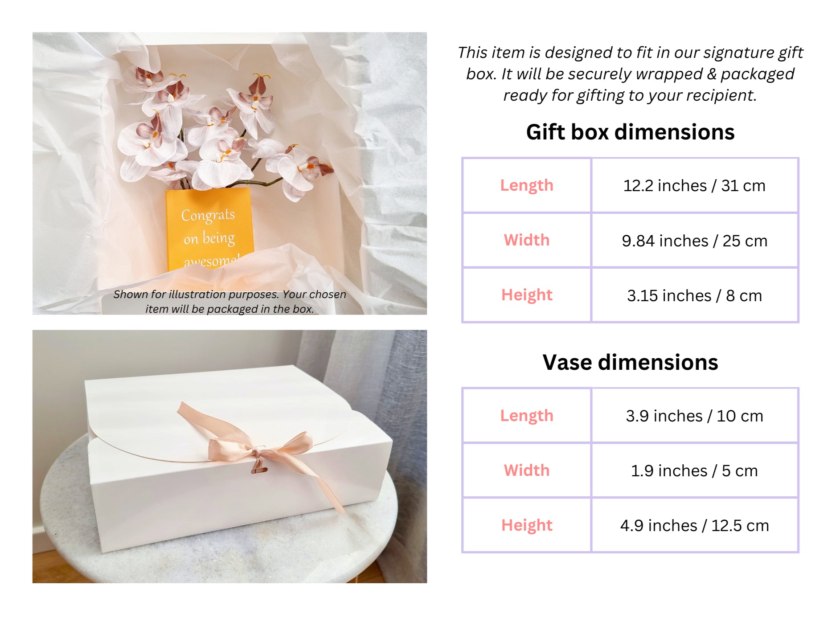The height and width of the screenshot is (630, 840).
Task: Click the vase Height label cell
Action: point(527,525)
